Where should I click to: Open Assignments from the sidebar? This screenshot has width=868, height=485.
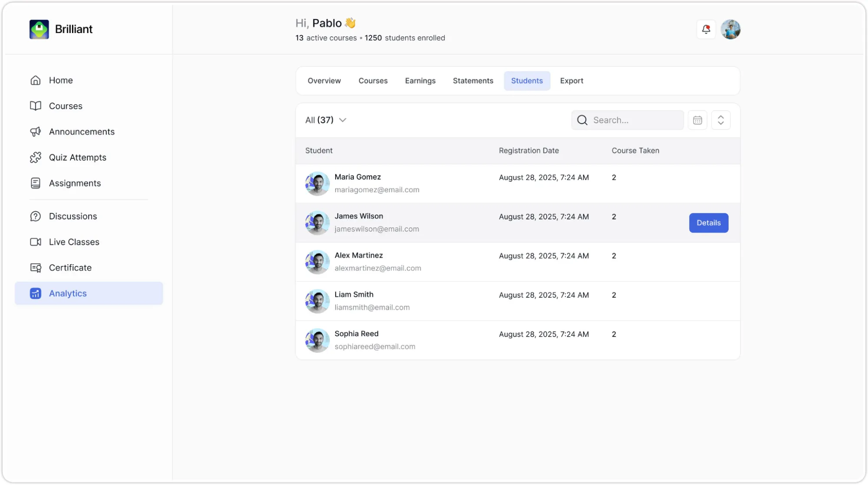pyautogui.click(x=89, y=183)
